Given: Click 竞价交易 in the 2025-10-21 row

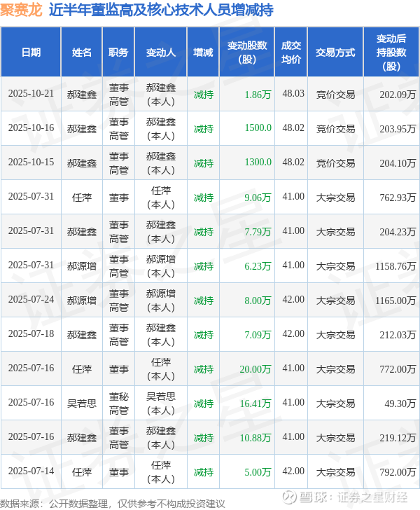Looking at the screenshot, I should [335, 95].
